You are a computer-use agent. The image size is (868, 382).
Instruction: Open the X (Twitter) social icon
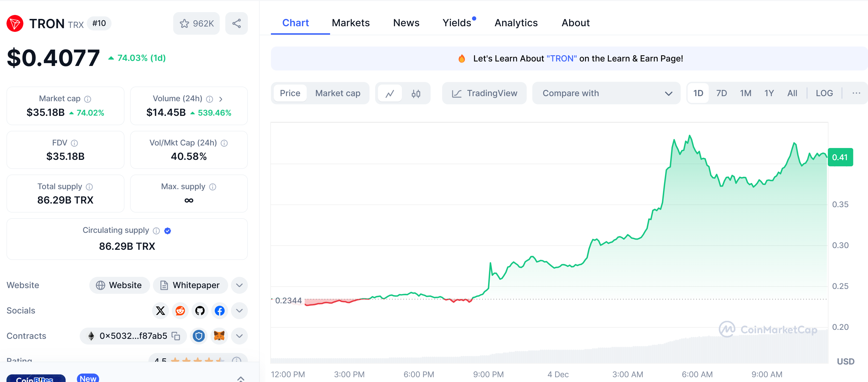click(x=161, y=310)
